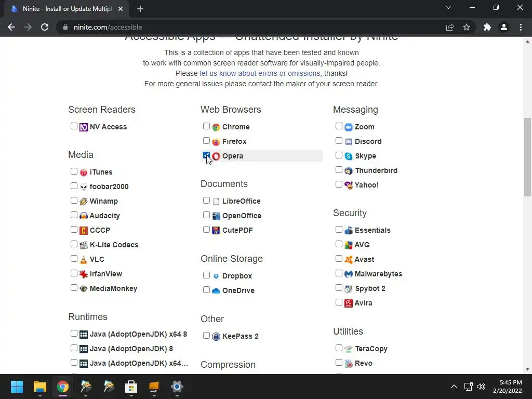Click the Revo label
The height and width of the screenshot is (399, 532).
[364, 363]
